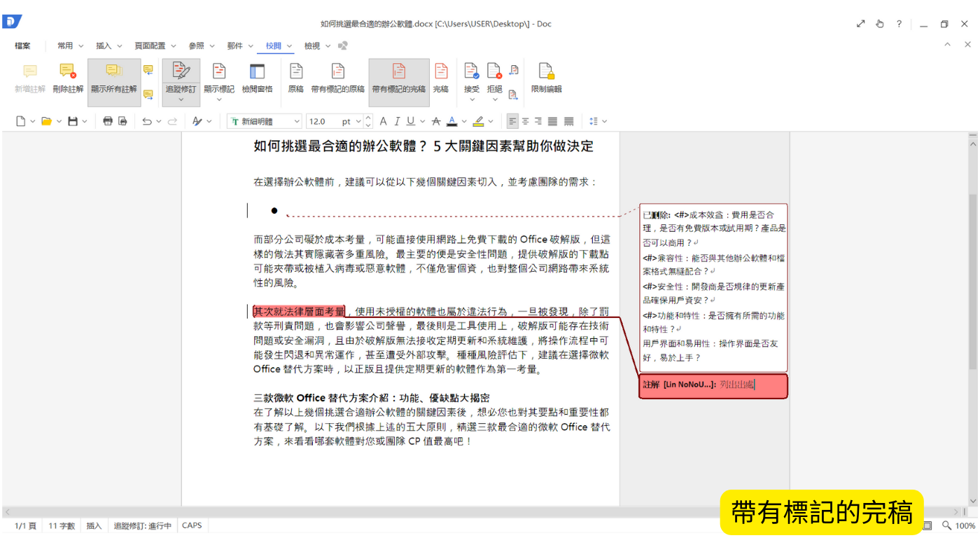The height and width of the screenshot is (552, 980).
Task: Toggle 顯示所有註解 show all comments
Action: tap(114, 83)
